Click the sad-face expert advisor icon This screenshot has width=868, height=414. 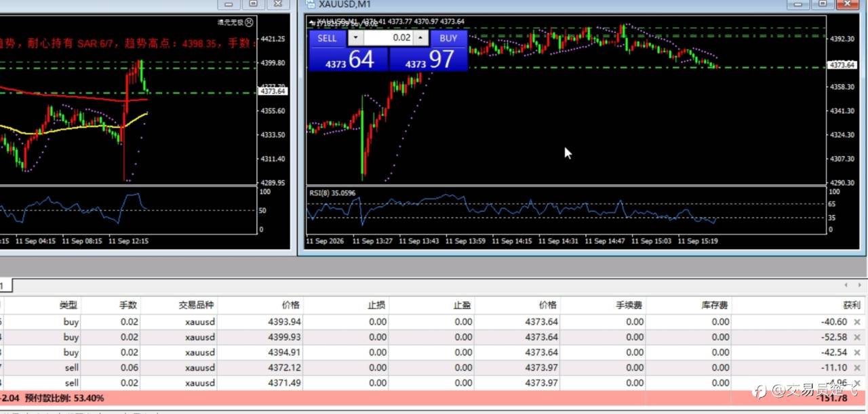pyautogui.click(x=249, y=22)
